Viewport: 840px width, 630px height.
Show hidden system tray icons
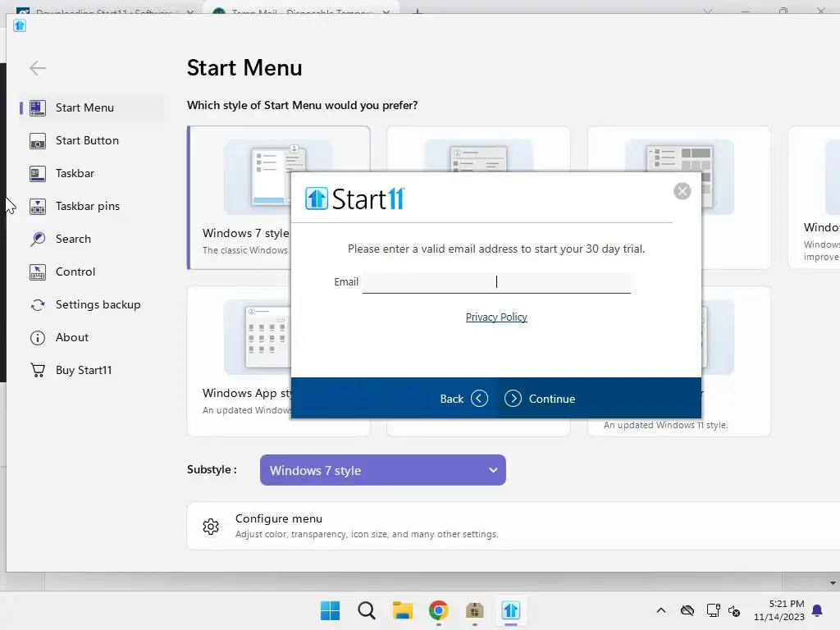661,610
